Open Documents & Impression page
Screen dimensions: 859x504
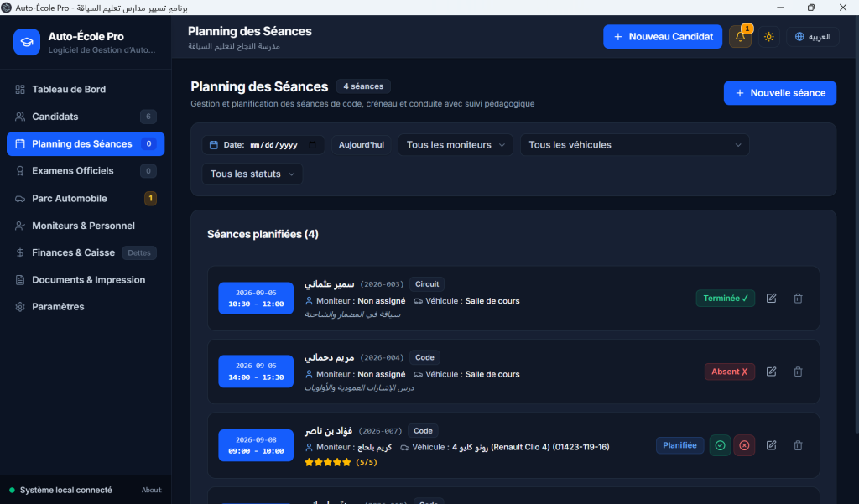[86, 280]
